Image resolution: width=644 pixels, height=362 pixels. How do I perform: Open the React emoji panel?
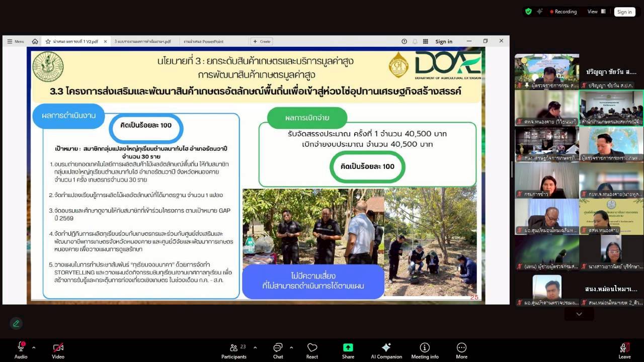tap(312, 348)
